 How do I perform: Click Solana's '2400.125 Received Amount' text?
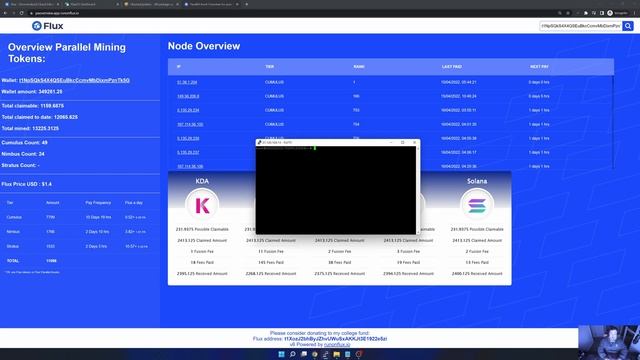477,273
